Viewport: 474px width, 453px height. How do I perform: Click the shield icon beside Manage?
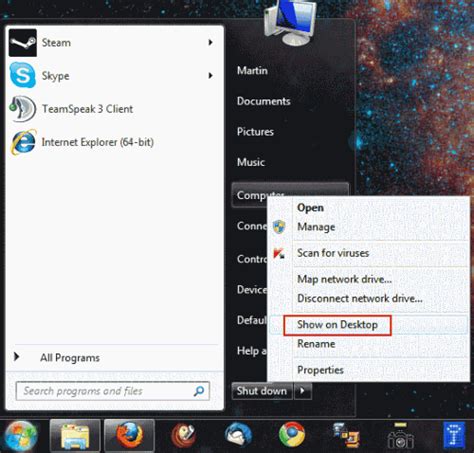279,227
